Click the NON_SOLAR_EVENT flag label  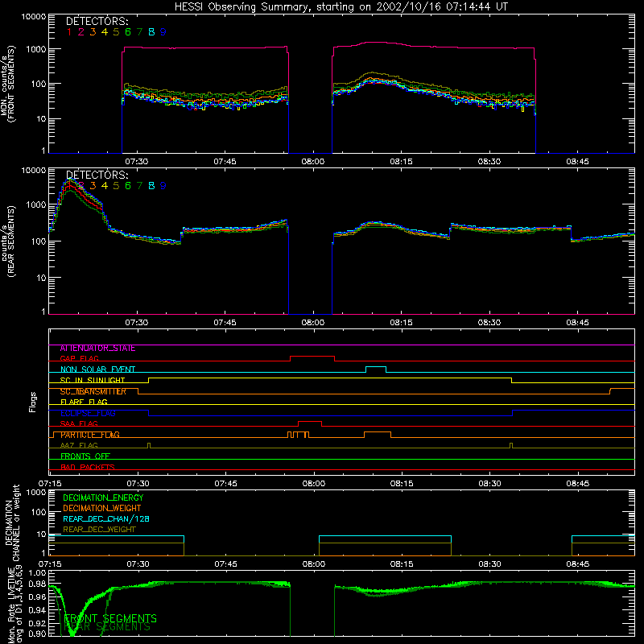97,369
